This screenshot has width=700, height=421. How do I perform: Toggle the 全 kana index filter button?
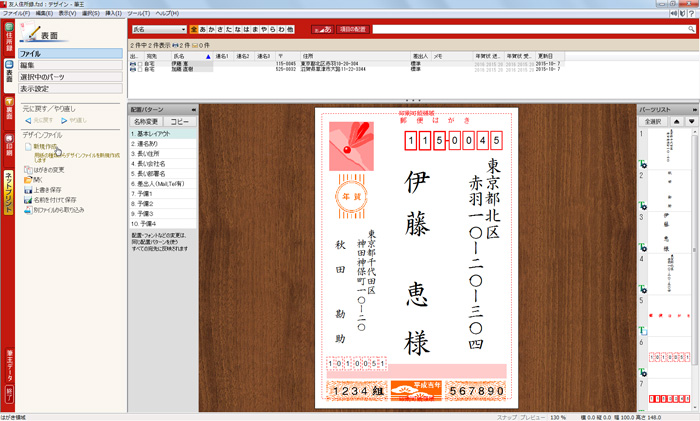[x=193, y=31]
